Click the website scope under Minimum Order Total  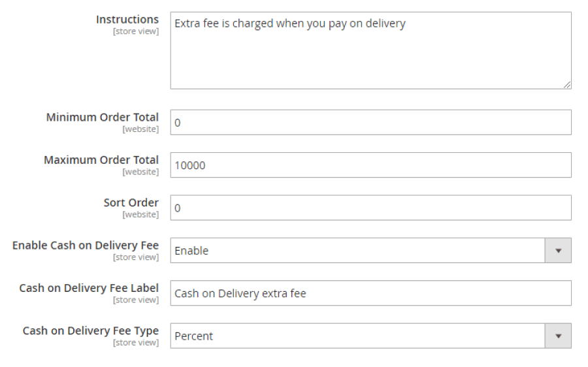tap(140, 129)
